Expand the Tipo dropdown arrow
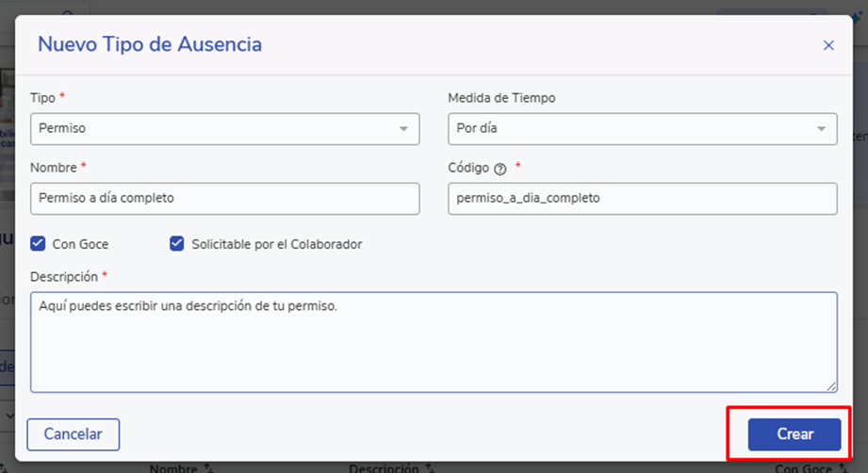Image resolution: width=868 pixels, height=473 pixels. [x=403, y=129]
